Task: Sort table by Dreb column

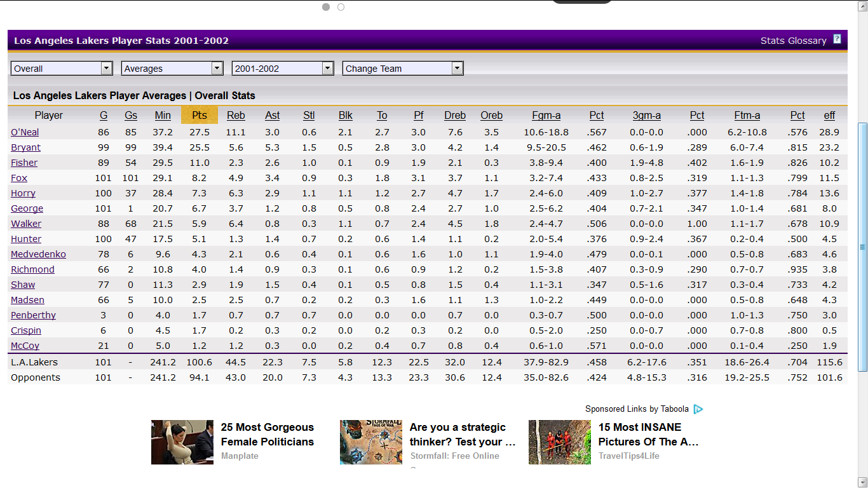Action: 455,115
